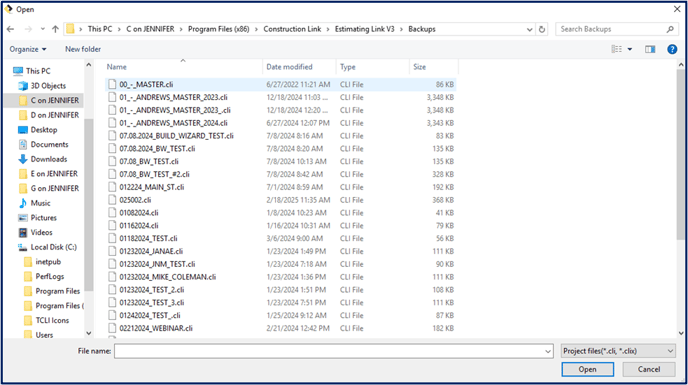
Task: Open PerfLogs folder in sidebar
Action: (50, 277)
